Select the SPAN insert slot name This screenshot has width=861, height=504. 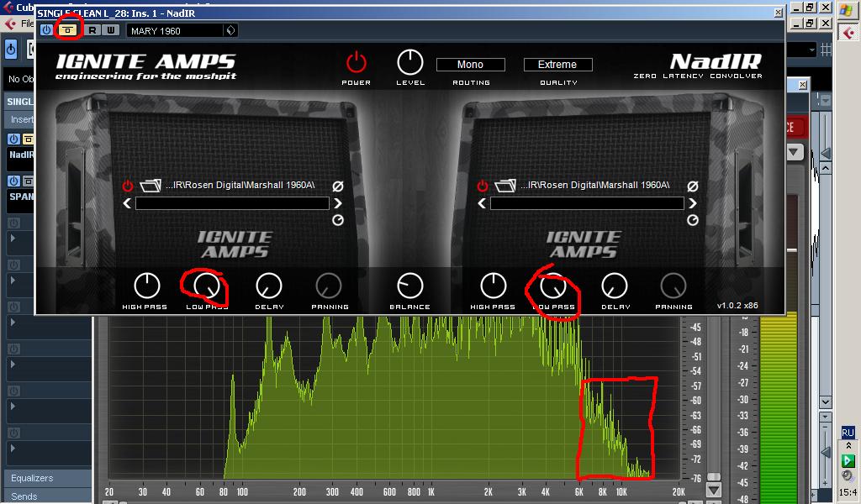click(21, 197)
